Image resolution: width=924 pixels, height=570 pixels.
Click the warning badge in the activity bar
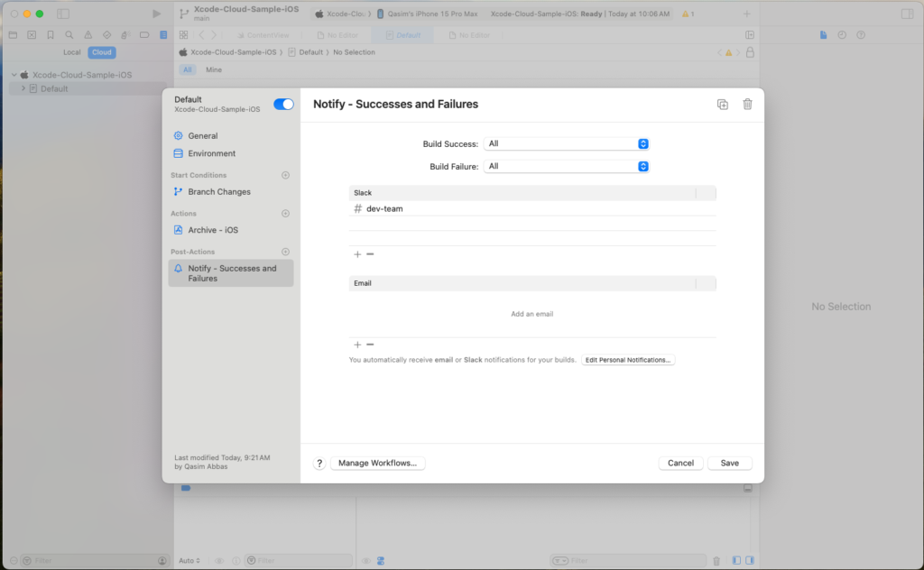[x=688, y=14]
